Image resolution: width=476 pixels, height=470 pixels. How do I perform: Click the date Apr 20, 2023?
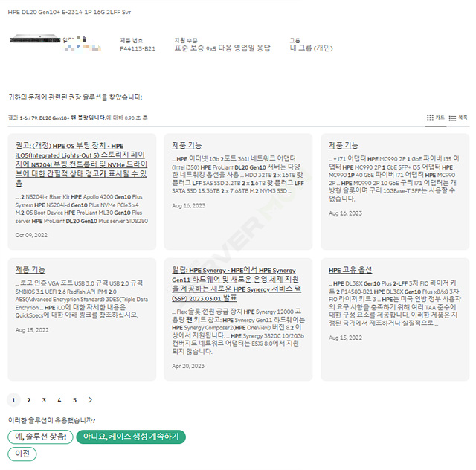click(188, 366)
